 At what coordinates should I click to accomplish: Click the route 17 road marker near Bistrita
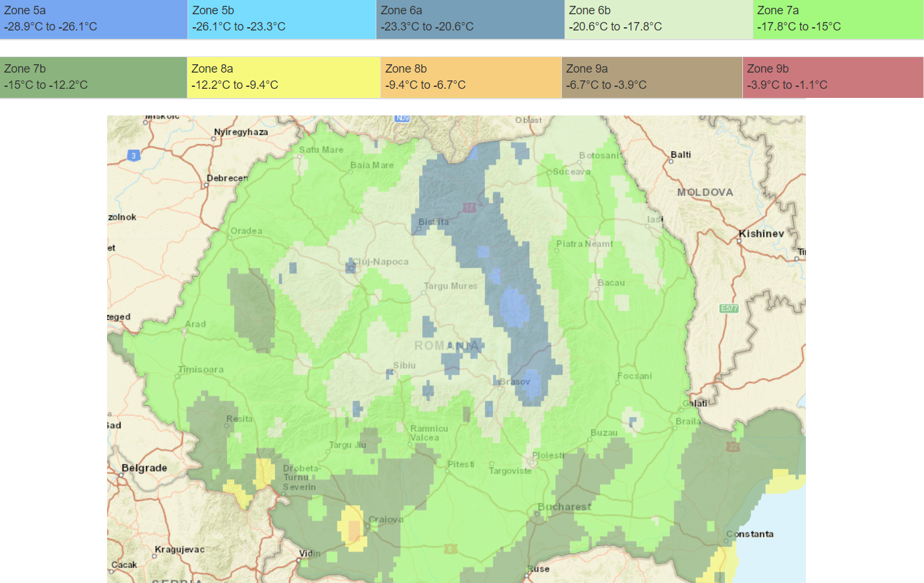(x=469, y=208)
